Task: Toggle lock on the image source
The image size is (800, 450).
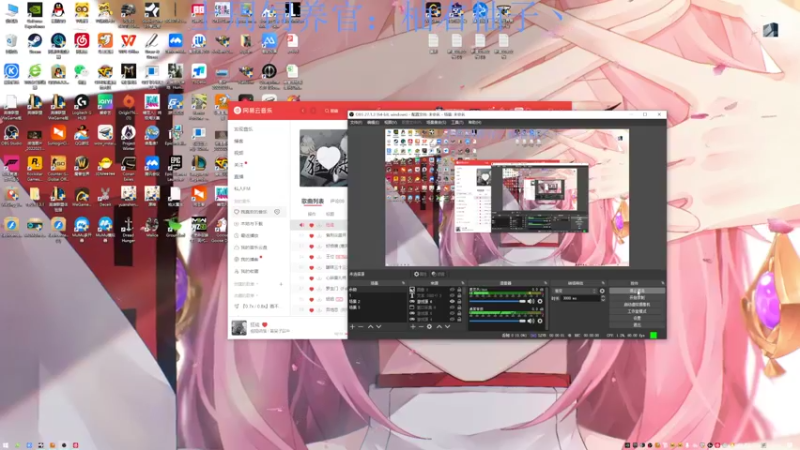Action: [459, 290]
